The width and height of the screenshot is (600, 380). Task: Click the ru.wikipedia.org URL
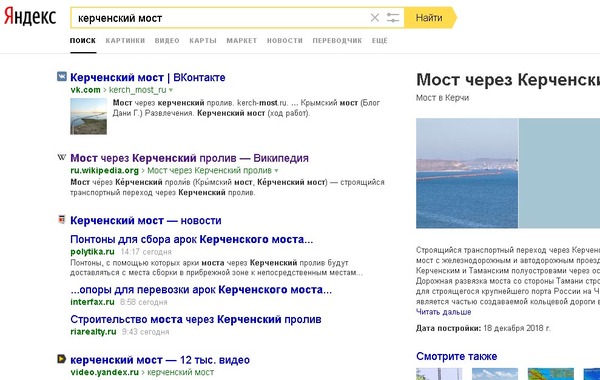coord(104,170)
